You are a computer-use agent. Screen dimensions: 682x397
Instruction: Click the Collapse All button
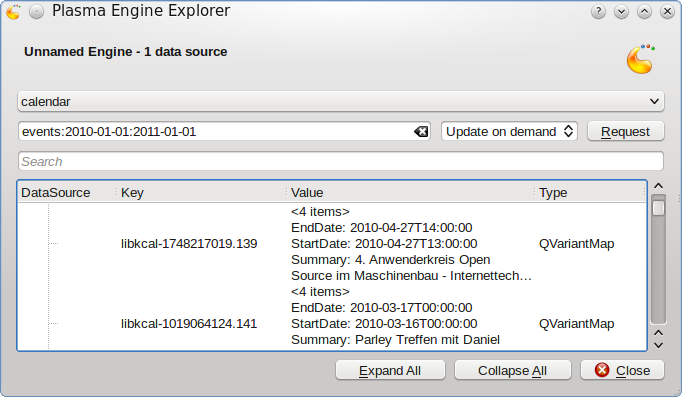tap(512, 370)
